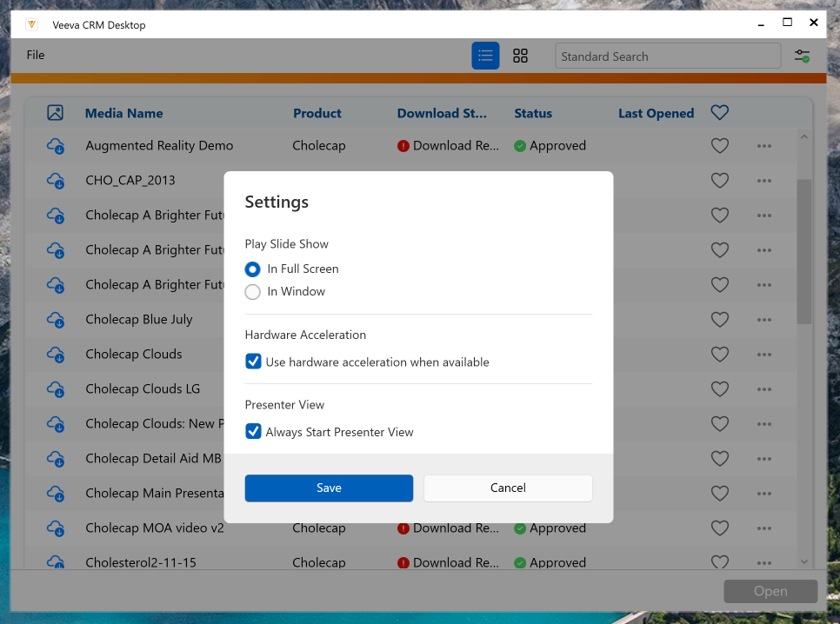Click the Standard Search input field
Image resolution: width=840 pixels, height=624 pixels.
667,56
